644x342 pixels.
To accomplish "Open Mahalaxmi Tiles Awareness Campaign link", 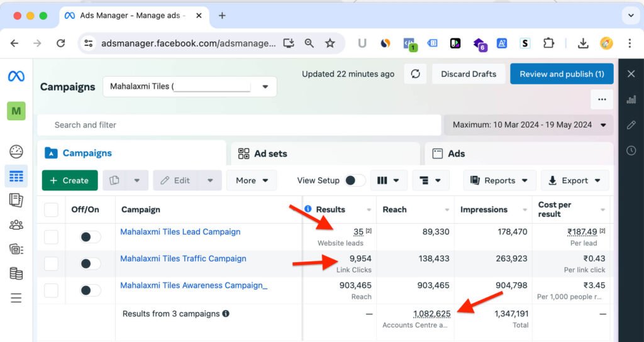I will coord(194,285).
